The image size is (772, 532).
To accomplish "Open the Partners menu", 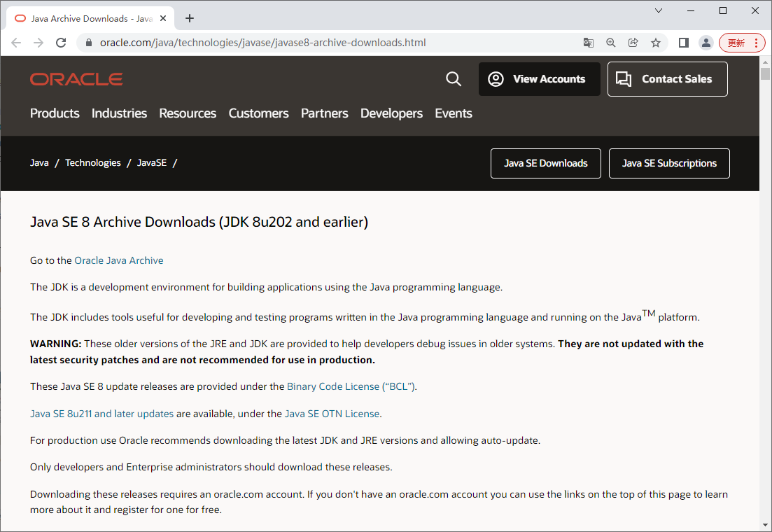I will (x=325, y=113).
